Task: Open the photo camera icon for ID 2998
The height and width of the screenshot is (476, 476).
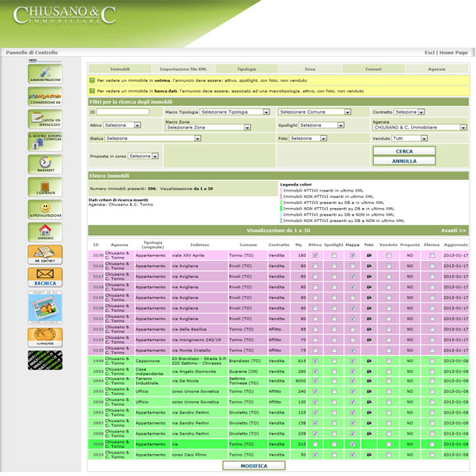Action: coord(368,434)
